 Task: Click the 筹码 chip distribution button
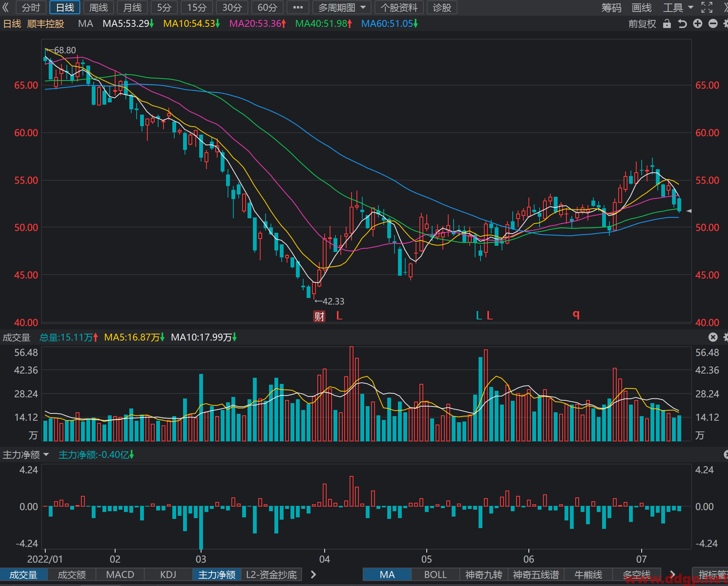611,7
